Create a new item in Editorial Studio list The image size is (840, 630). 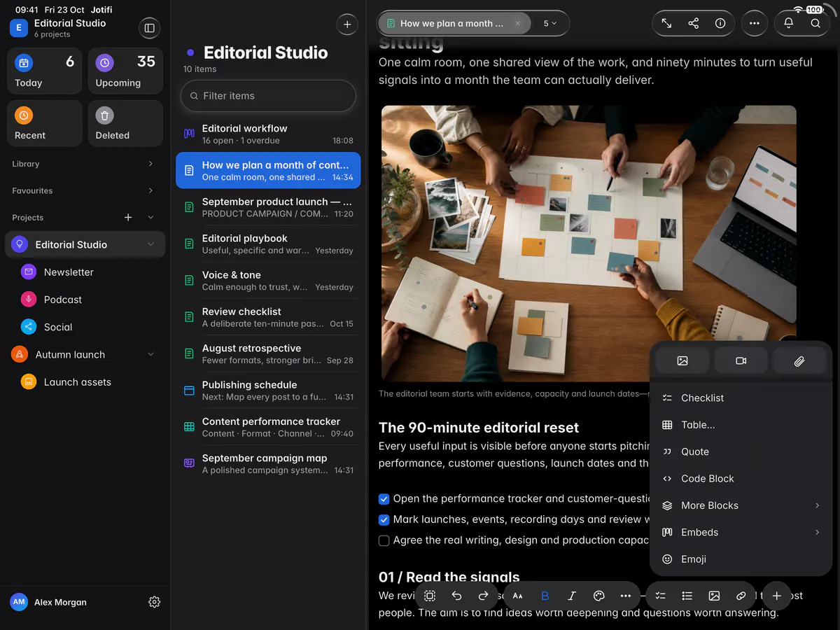coord(347,24)
